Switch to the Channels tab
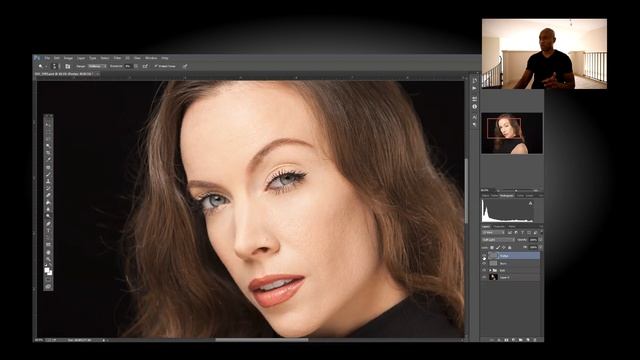The height and width of the screenshot is (360, 640). (x=499, y=226)
